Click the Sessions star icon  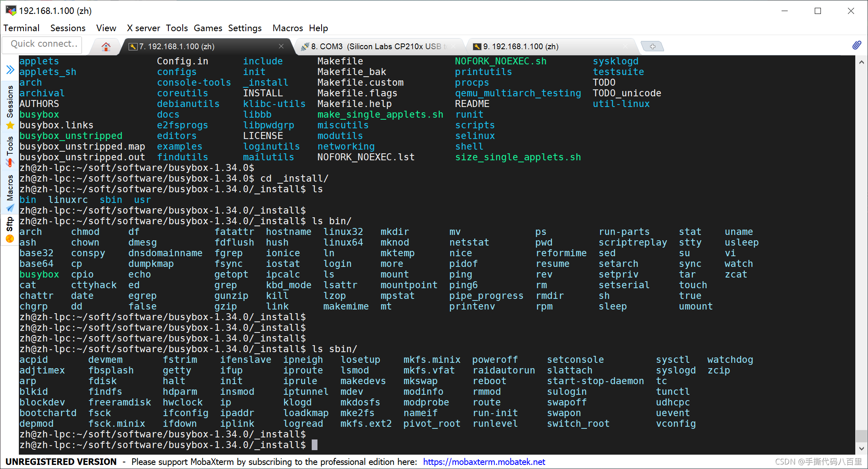tap(10, 125)
